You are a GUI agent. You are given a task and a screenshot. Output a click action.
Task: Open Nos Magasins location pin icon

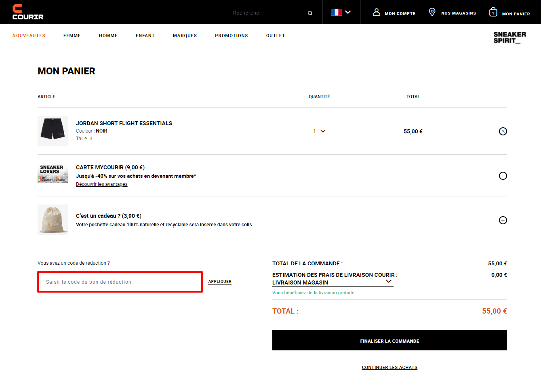point(432,12)
